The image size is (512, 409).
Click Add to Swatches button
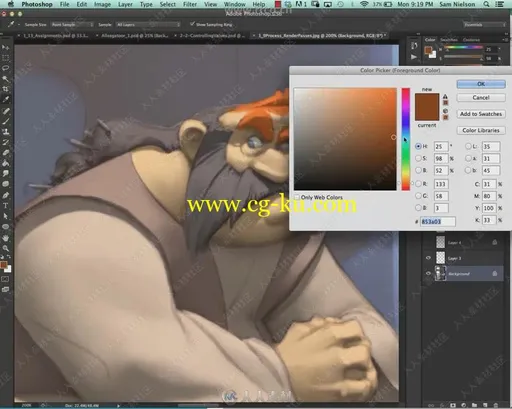tap(481, 114)
